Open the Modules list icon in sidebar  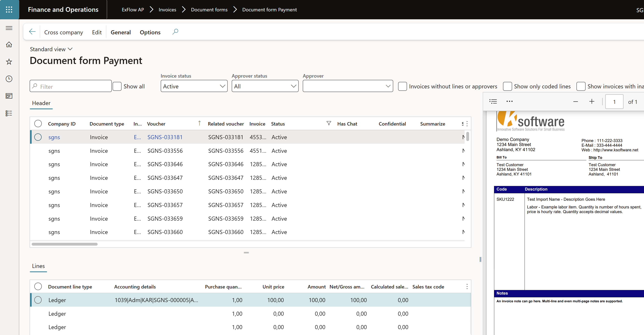pos(9,113)
